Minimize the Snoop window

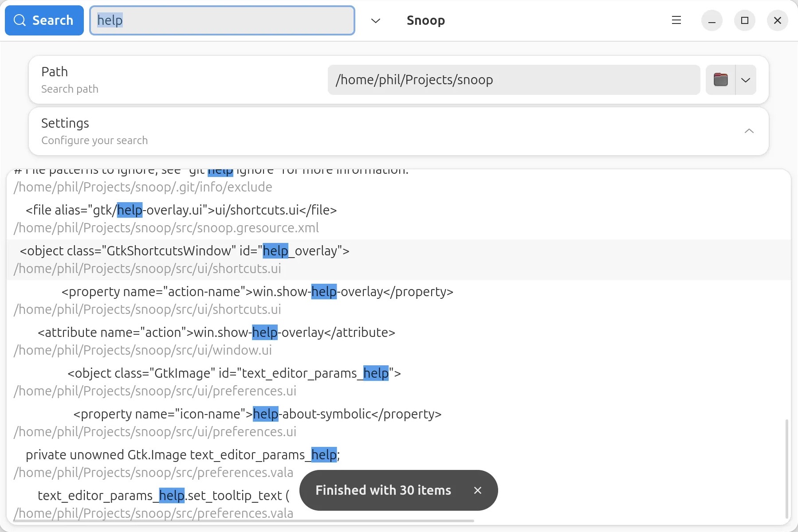(x=712, y=21)
